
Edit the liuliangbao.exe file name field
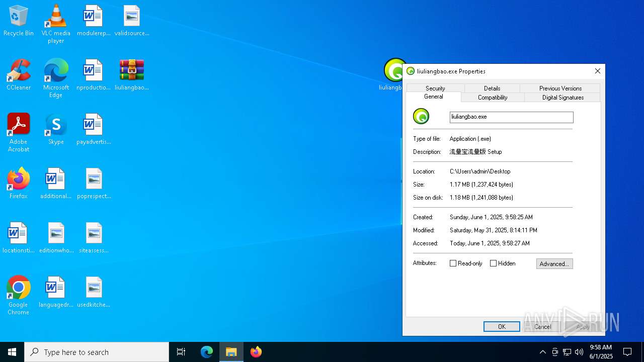511,117
